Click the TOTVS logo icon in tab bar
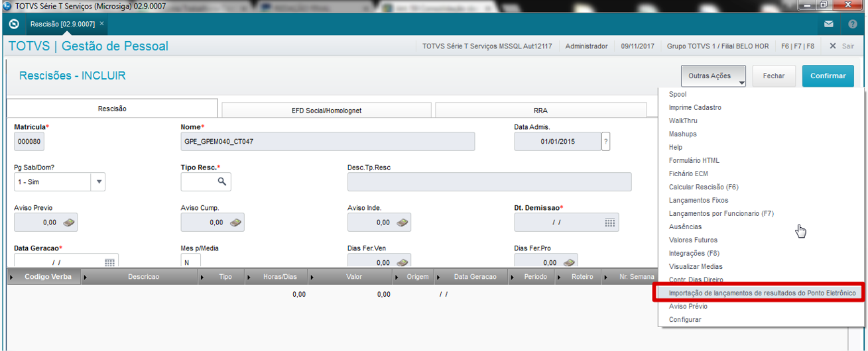The height and width of the screenshot is (351, 868). 14,25
